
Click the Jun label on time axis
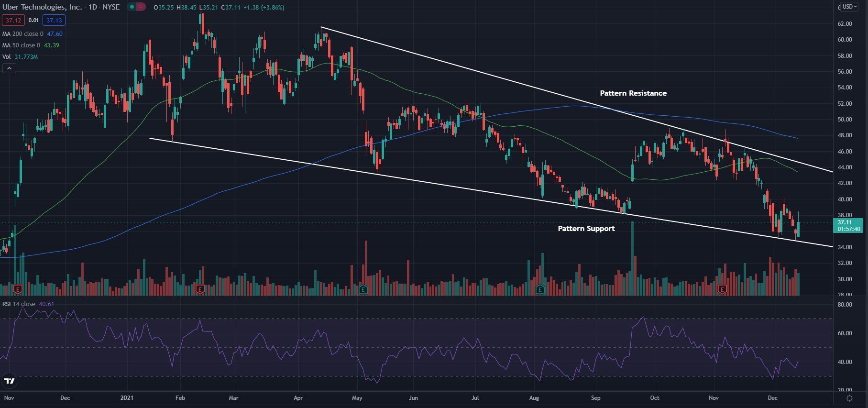(413, 398)
